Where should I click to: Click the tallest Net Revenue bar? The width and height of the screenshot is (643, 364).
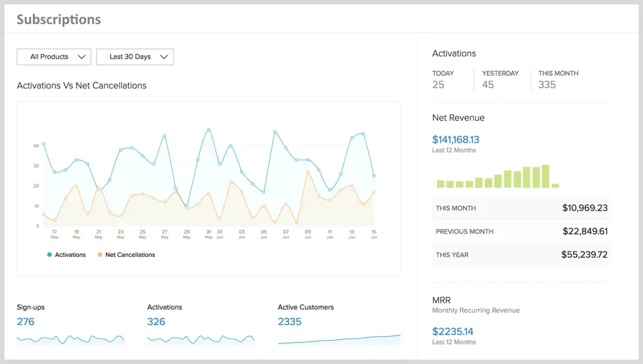pos(546,176)
